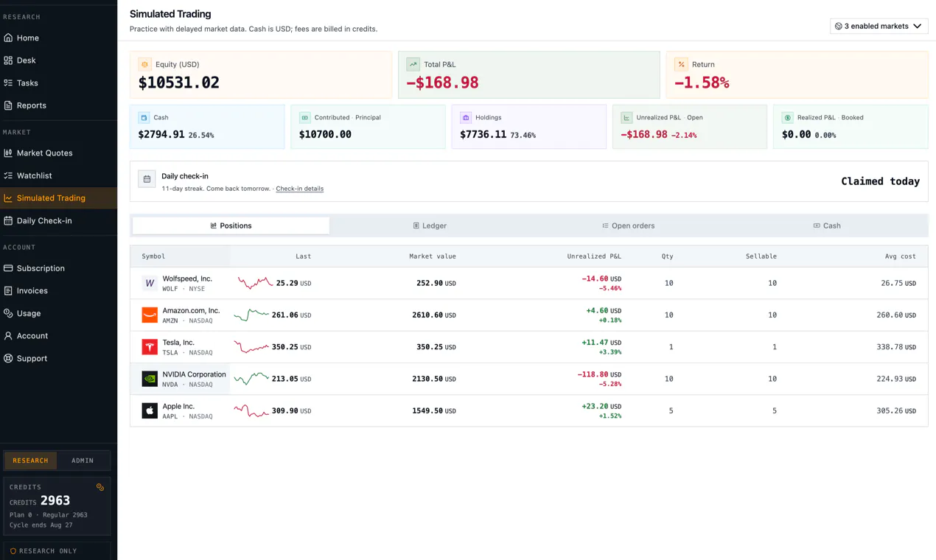Select the Positions tab
The image size is (936, 560).
click(231, 225)
